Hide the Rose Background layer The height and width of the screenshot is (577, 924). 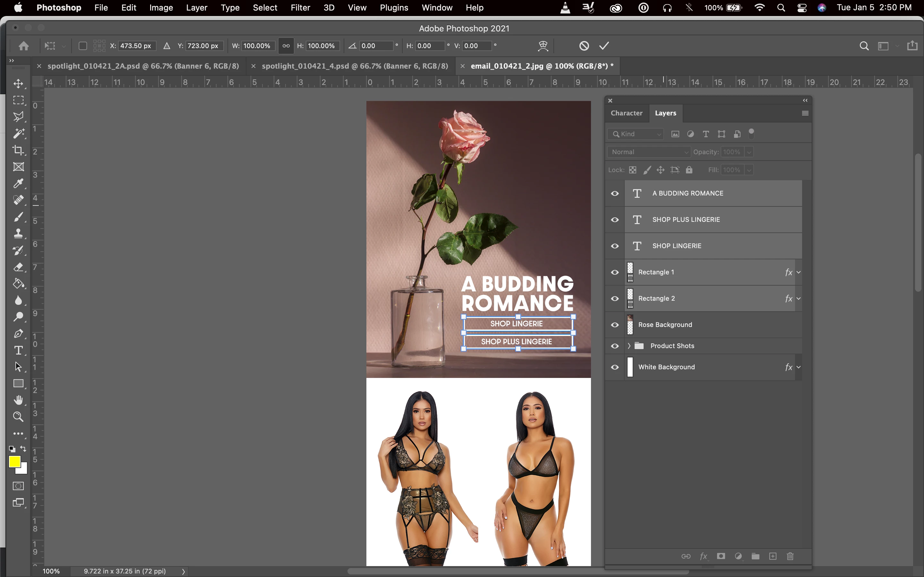[x=615, y=325]
